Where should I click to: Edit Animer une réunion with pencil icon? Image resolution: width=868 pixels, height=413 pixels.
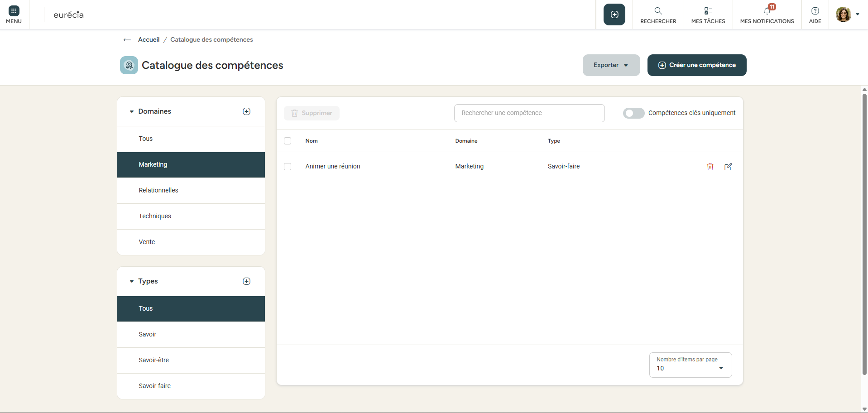click(x=728, y=167)
